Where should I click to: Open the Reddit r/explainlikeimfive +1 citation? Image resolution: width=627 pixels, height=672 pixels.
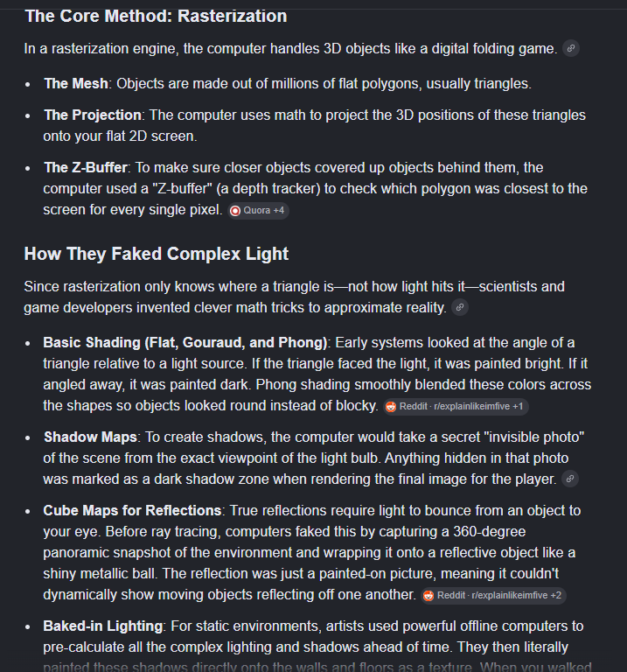[456, 406]
